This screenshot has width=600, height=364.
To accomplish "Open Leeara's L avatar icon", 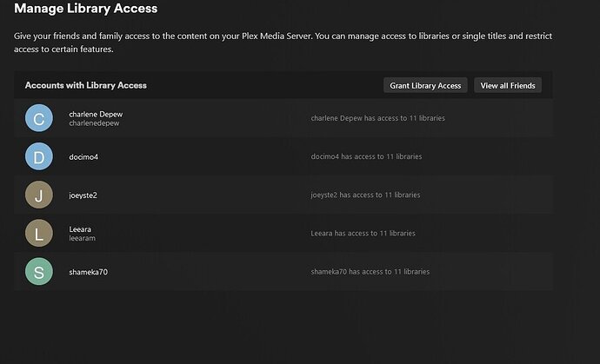I will (x=39, y=233).
